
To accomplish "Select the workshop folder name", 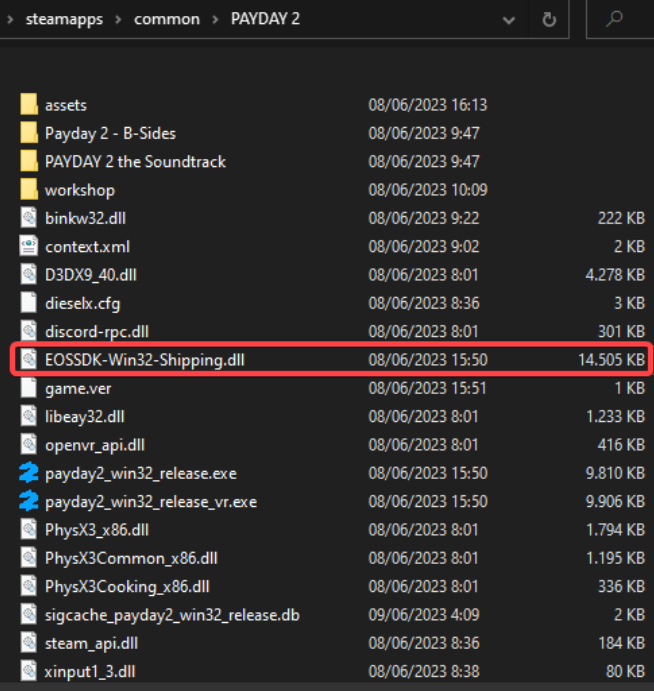I will [80, 190].
